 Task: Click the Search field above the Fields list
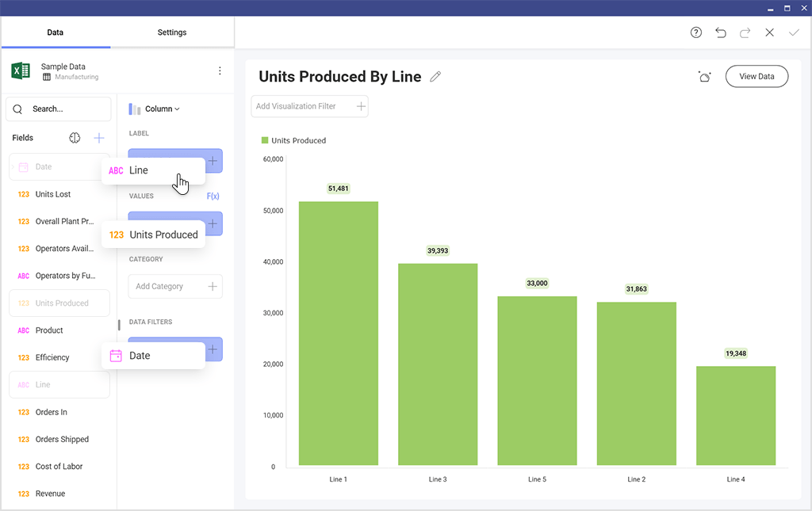(58, 109)
